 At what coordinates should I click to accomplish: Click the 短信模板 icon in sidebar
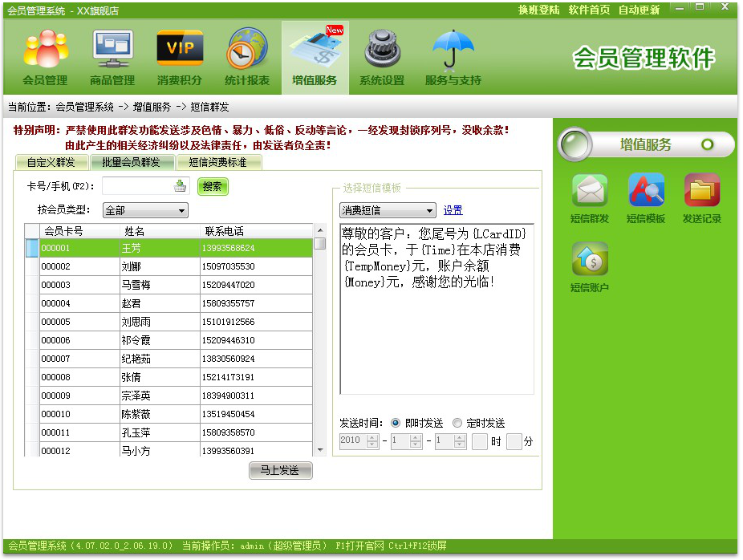coord(646,197)
